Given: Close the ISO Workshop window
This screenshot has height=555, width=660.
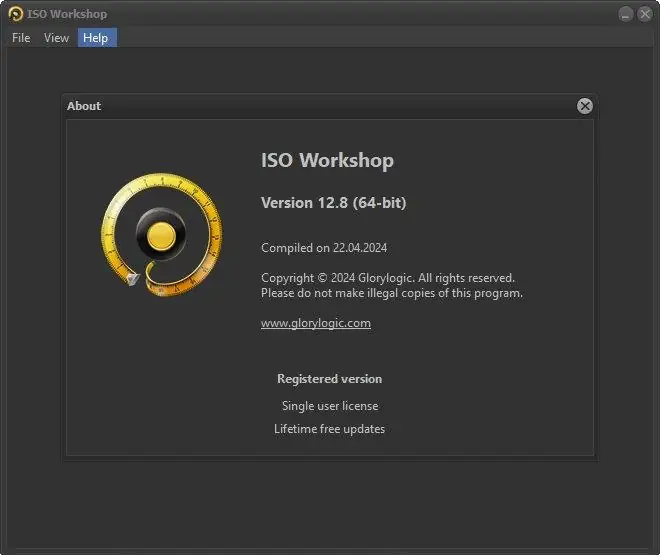Looking at the screenshot, I should coord(645,14).
